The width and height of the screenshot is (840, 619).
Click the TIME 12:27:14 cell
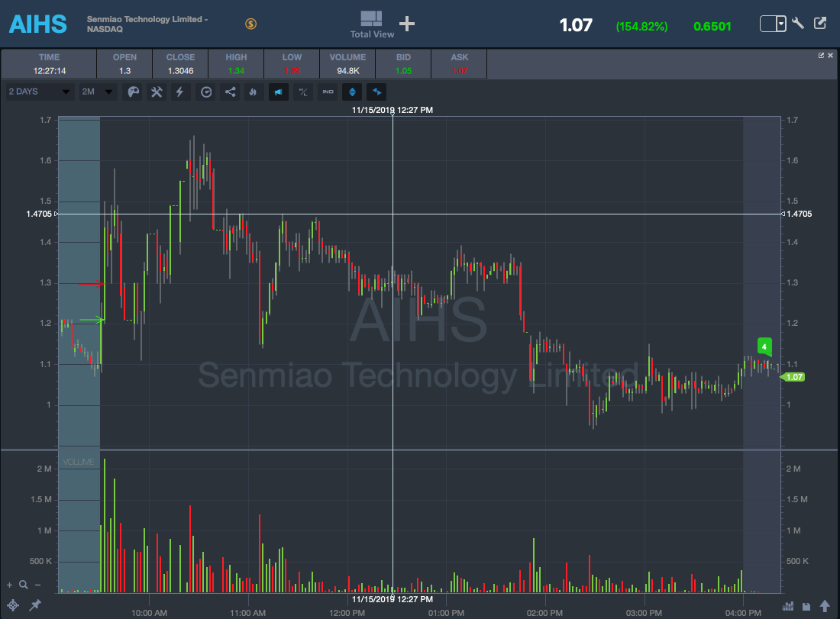pyautogui.click(x=50, y=63)
